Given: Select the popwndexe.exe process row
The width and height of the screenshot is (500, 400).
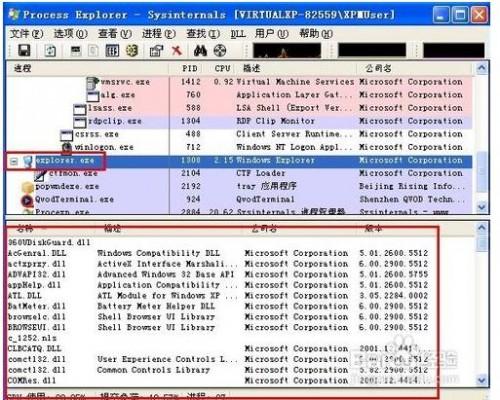Looking at the screenshot, I should [x=239, y=187].
